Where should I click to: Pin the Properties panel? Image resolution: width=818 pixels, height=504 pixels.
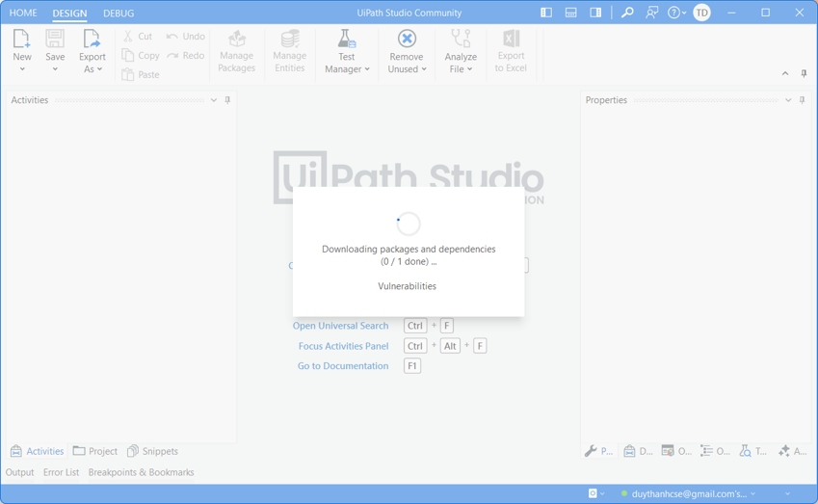tap(802, 99)
